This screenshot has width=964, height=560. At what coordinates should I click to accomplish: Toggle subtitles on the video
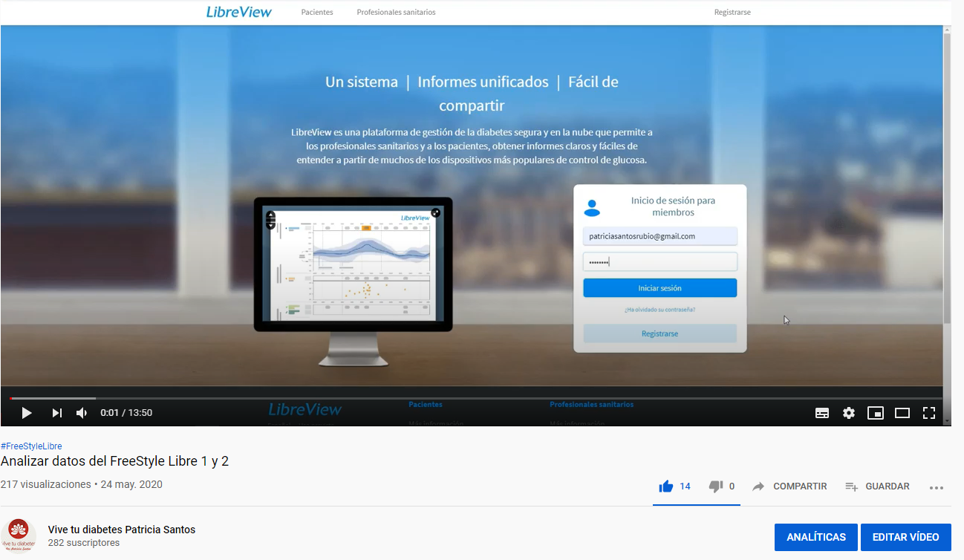point(822,413)
